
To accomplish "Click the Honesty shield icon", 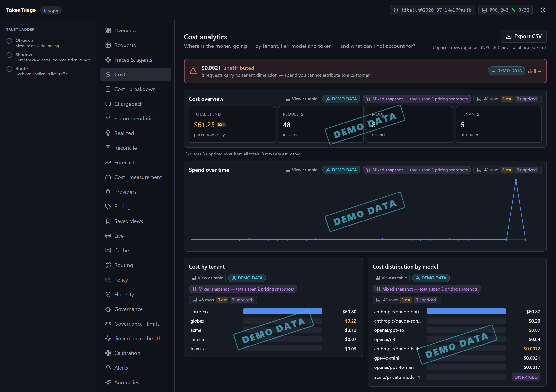I will pos(108,295).
